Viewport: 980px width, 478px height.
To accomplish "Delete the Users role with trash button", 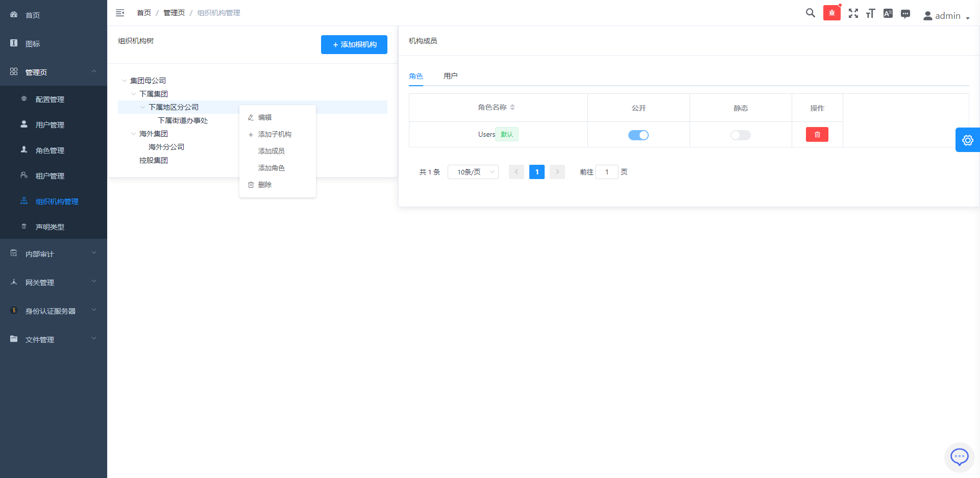I will pyautogui.click(x=817, y=135).
